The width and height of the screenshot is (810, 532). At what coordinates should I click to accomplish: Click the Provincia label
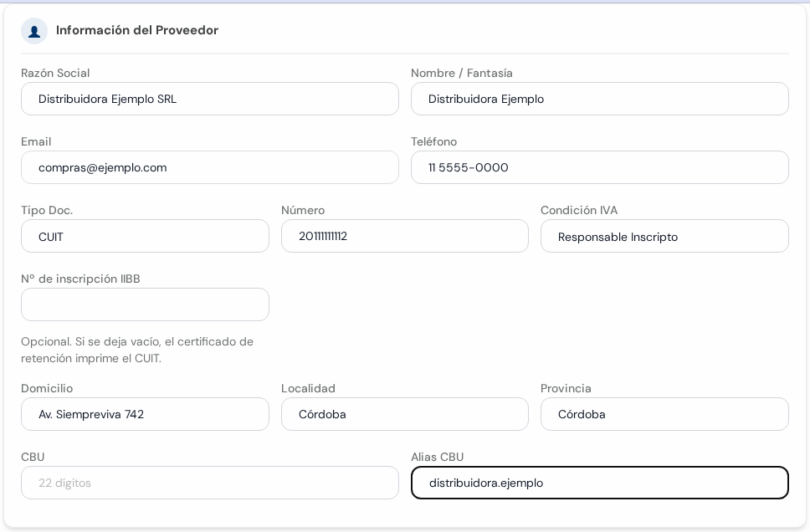pyautogui.click(x=566, y=388)
